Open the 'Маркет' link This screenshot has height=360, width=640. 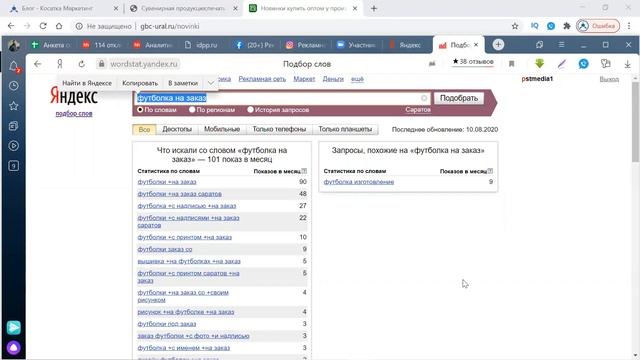click(304, 79)
